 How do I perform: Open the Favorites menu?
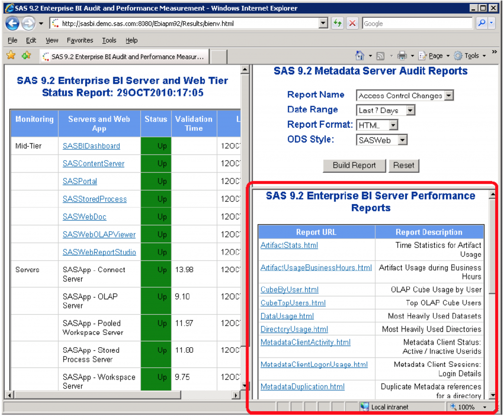click(x=80, y=40)
